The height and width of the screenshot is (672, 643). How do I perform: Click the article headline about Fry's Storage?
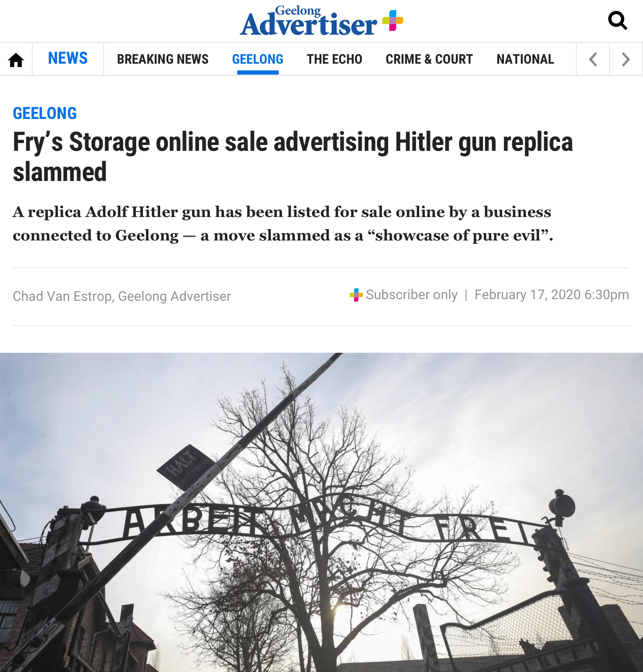coord(293,157)
